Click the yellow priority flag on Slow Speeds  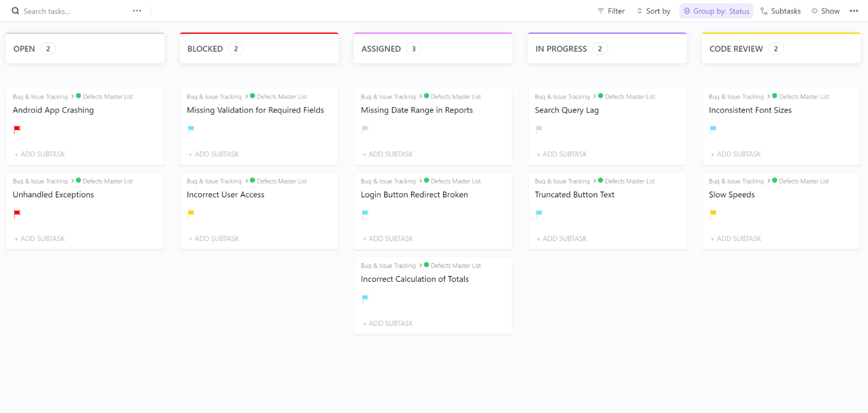coord(713,213)
